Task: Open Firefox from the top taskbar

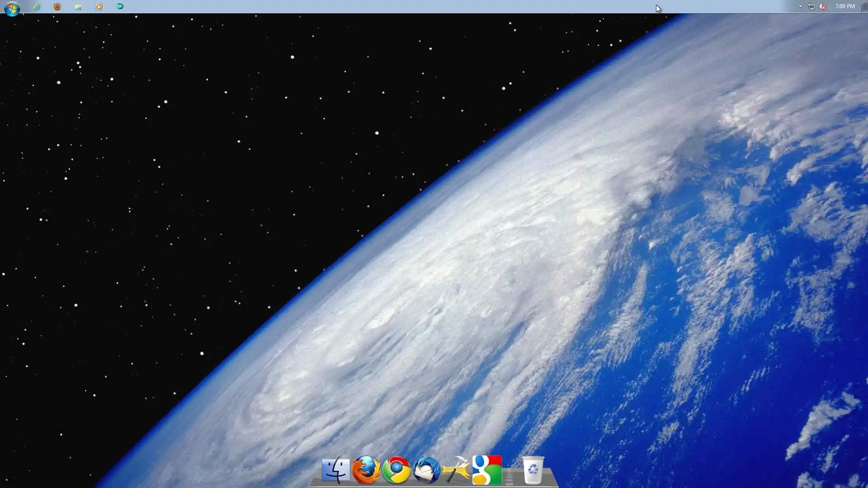Action: pyautogui.click(x=57, y=7)
